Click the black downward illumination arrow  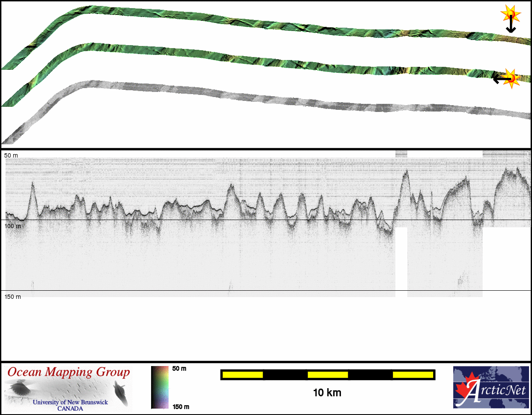point(510,26)
